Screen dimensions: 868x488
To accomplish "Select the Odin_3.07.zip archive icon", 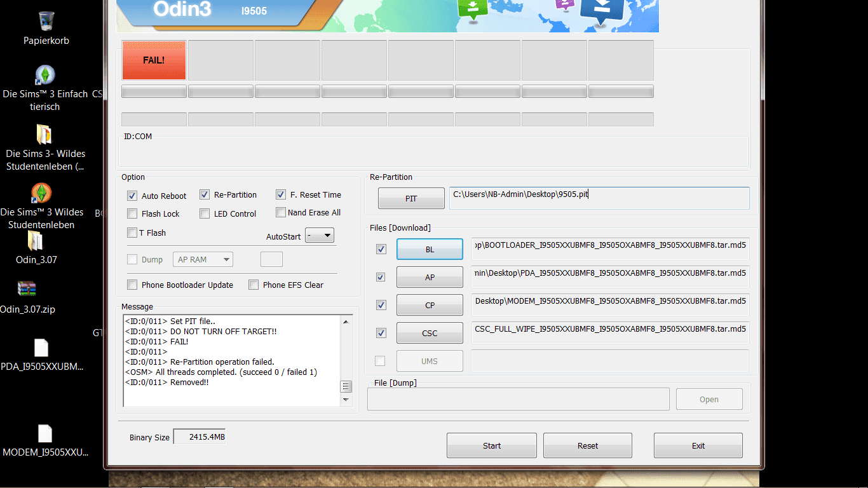I will 27,289.
